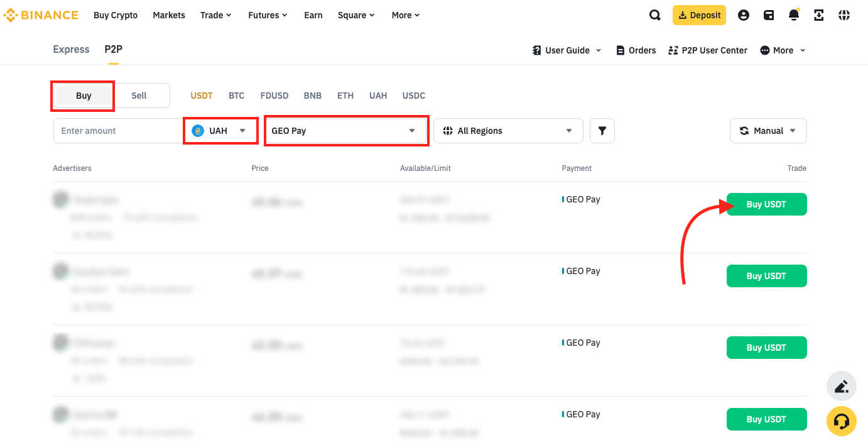Click the Advertisers column header
The image size is (868, 445).
point(72,168)
